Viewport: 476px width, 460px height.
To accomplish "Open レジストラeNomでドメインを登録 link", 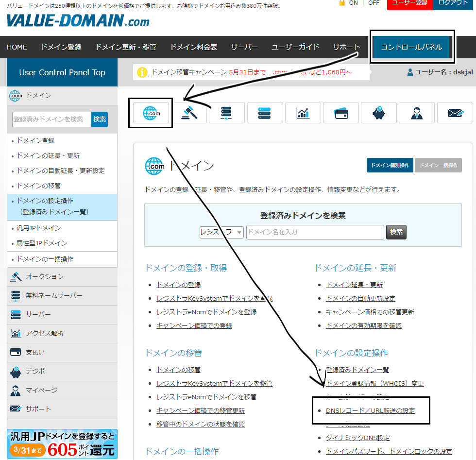I will coord(206,312).
